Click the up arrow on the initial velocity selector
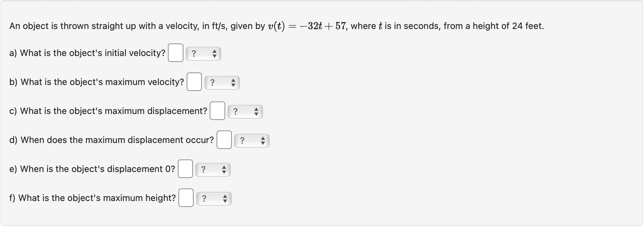Viewport: 644px width, 230px height. pyautogui.click(x=215, y=51)
